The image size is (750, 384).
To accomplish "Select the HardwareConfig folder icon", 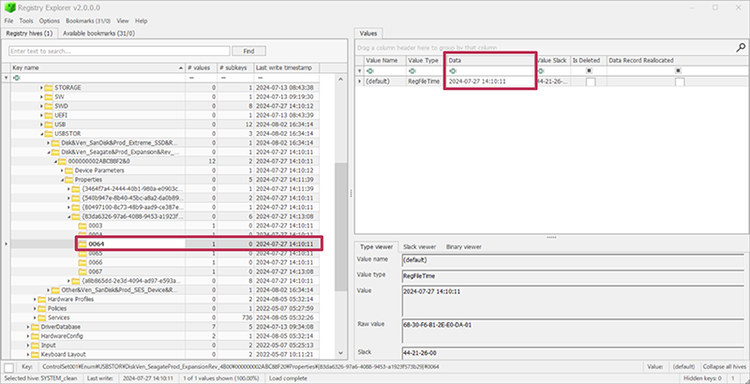I will 35,336.
